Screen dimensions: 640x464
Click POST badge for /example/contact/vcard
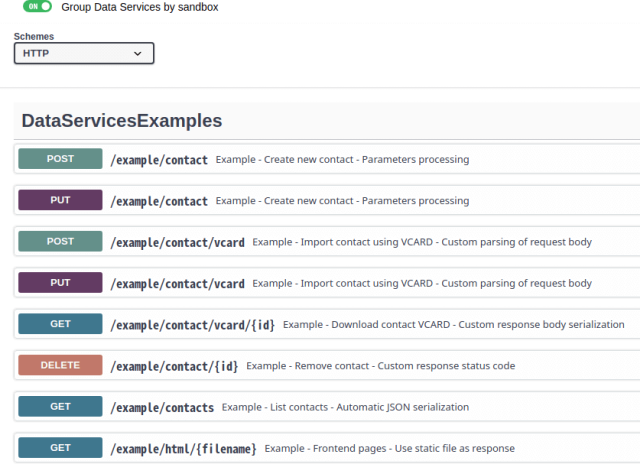(60, 242)
